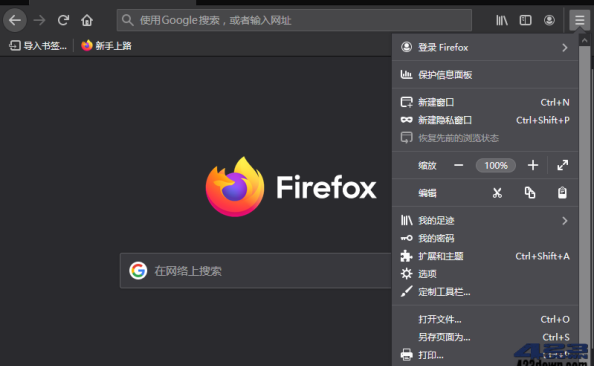Click in the address bar field
This screenshot has height=366, width=594.
[294, 20]
